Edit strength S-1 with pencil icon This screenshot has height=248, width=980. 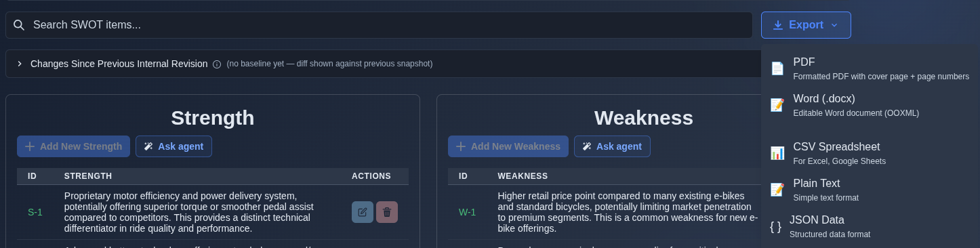(x=363, y=212)
